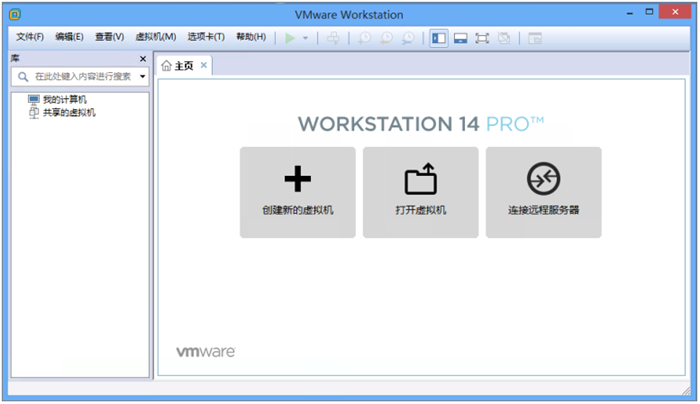
Task: Select 共享的虚拟机 in the library tree
Action: pos(62,112)
